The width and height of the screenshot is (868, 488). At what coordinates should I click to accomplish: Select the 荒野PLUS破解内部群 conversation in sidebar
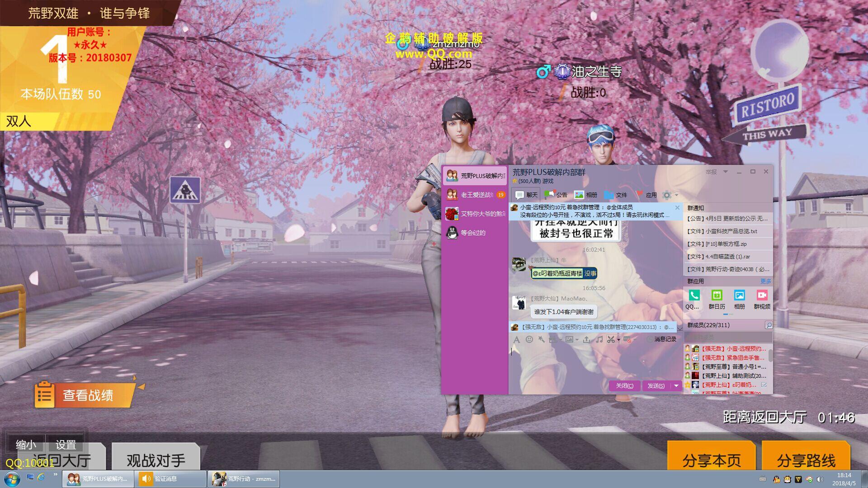coord(475,176)
